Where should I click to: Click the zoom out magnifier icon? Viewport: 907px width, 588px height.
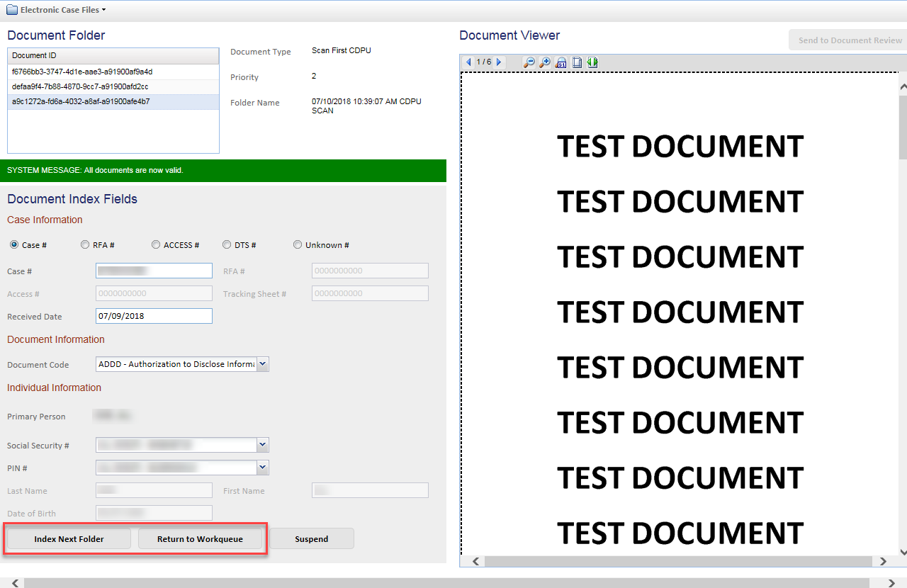[529, 62]
